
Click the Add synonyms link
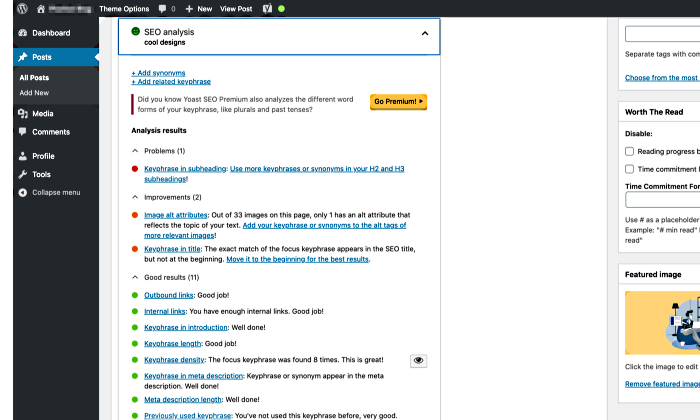[x=158, y=73]
